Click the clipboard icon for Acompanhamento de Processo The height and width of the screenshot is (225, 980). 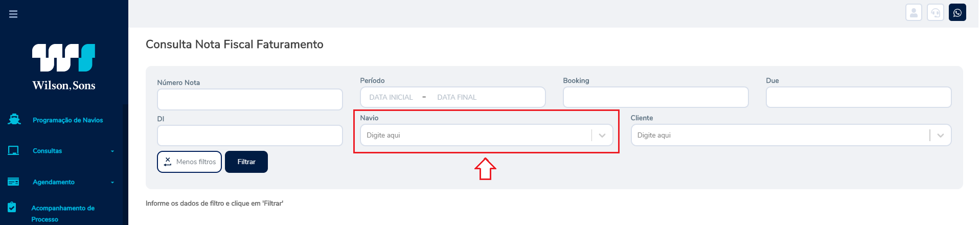[12, 207]
